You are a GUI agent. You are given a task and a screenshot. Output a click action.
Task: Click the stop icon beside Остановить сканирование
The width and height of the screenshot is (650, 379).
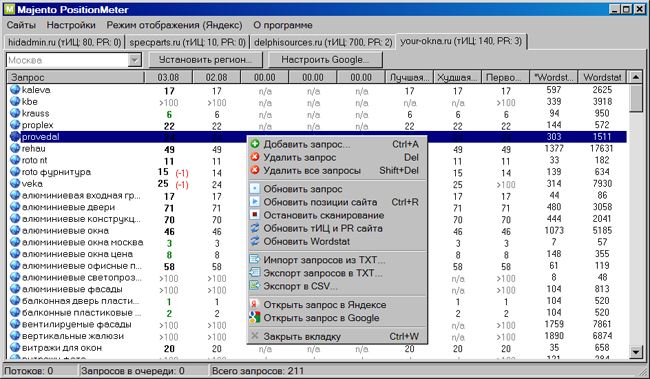pyautogui.click(x=255, y=215)
